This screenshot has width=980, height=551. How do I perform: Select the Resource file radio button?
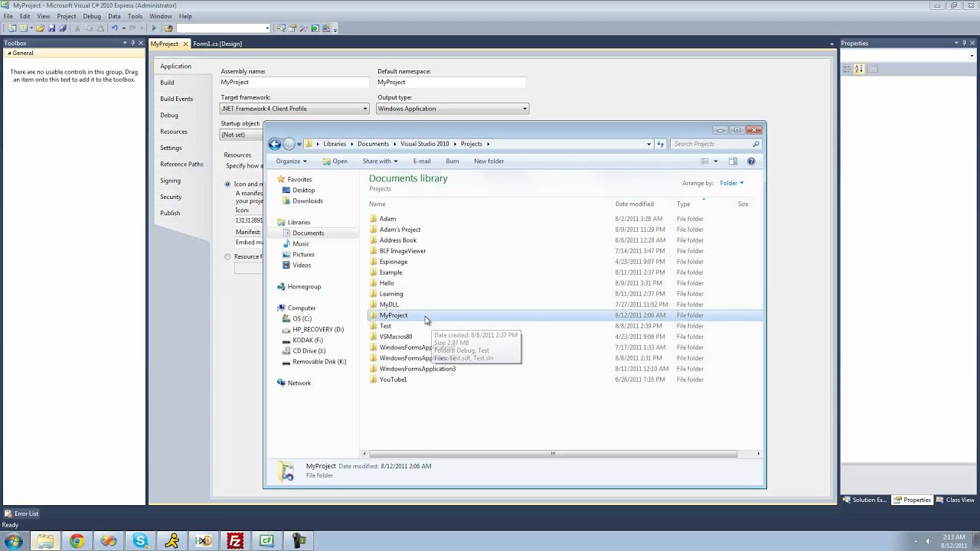pyautogui.click(x=227, y=256)
